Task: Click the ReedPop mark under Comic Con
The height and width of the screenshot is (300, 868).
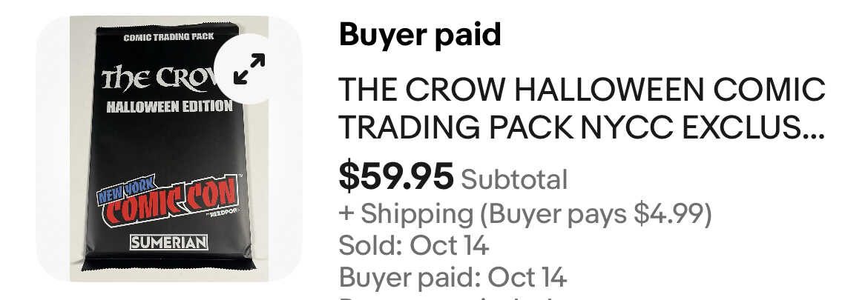Action: pyautogui.click(x=220, y=217)
